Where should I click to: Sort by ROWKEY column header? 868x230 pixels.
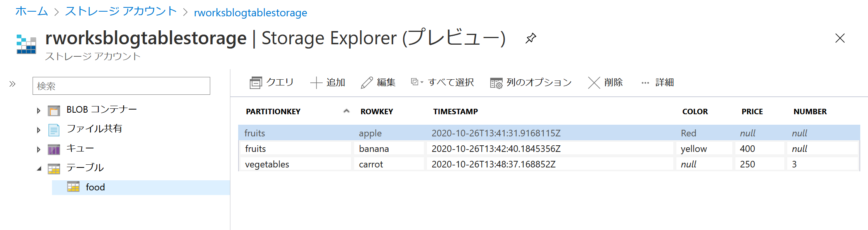377,112
